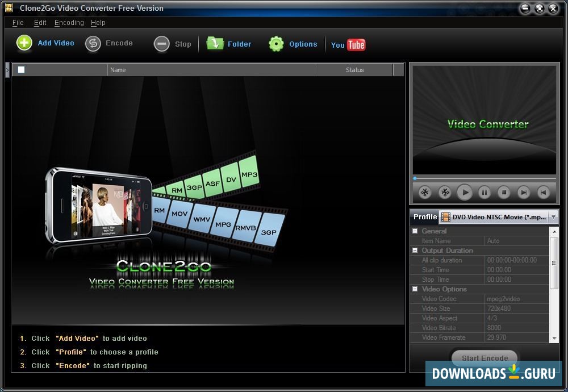Open the Encoding menu
The height and width of the screenshot is (392, 568).
click(69, 23)
